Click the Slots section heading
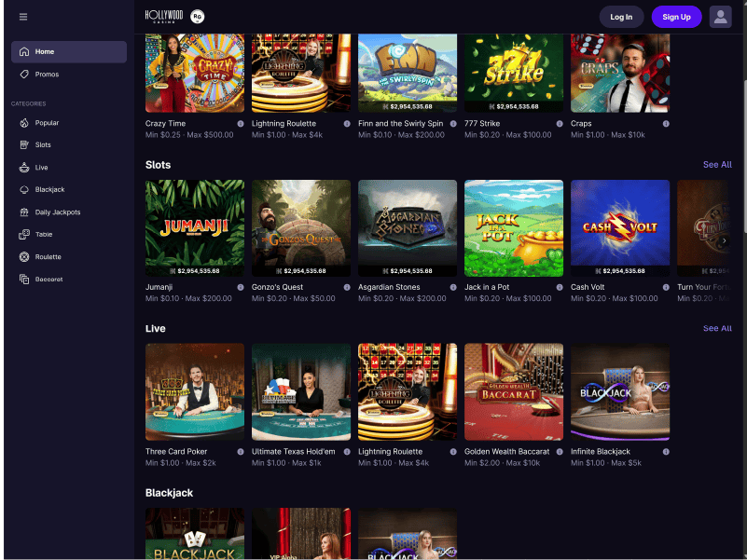Viewport: 747px width, 560px height. click(159, 165)
